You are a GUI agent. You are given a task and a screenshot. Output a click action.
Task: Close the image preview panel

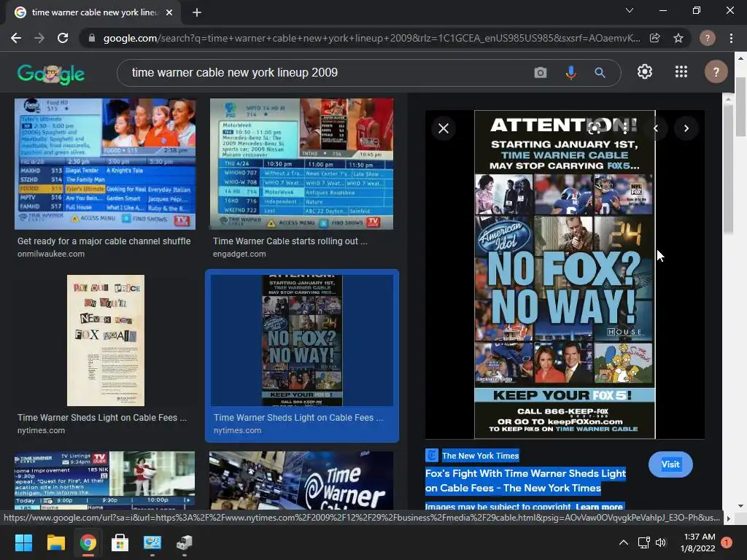point(444,128)
